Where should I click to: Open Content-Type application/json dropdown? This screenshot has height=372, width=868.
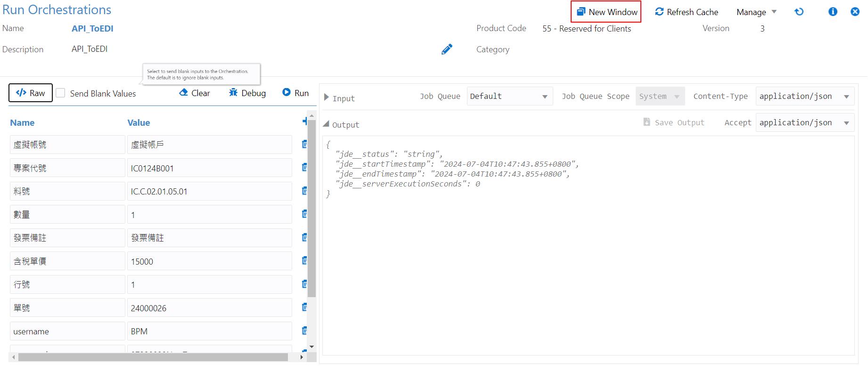[805, 96]
